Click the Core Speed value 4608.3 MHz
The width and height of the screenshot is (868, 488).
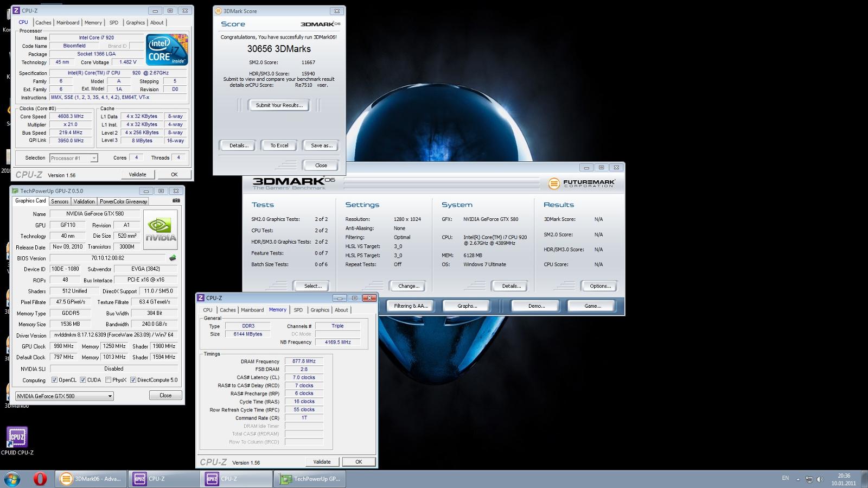pyautogui.click(x=71, y=116)
